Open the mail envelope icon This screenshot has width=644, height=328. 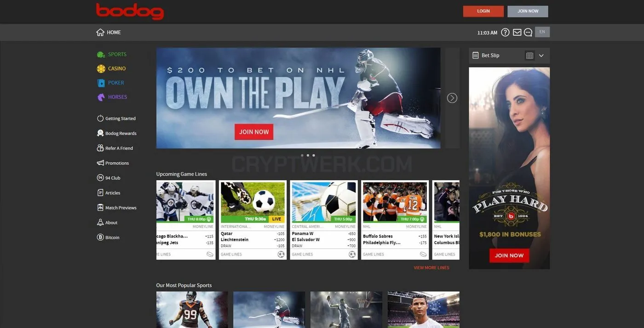(x=517, y=32)
